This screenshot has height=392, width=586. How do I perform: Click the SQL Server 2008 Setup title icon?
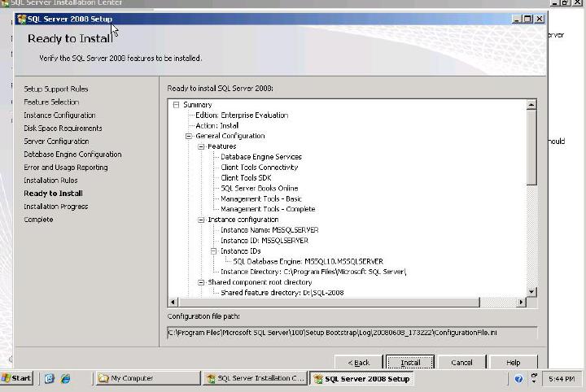click(x=22, y=19)
